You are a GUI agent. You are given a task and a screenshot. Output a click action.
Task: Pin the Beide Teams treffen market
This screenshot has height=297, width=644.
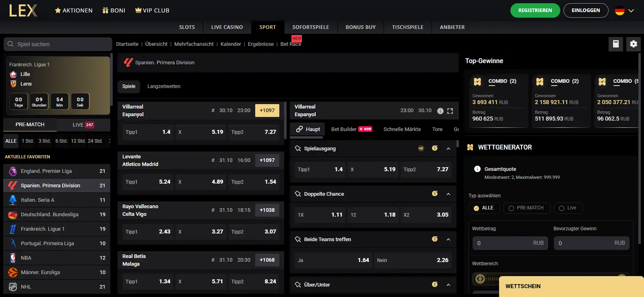(298, 239)
